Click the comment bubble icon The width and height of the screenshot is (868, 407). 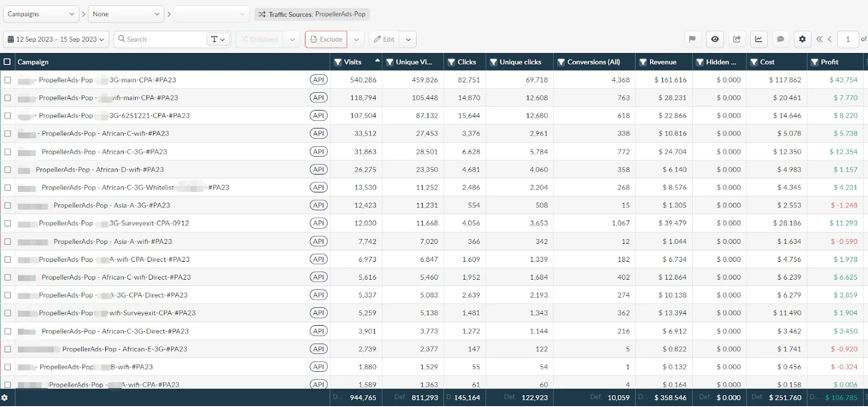tap(781, 39)
